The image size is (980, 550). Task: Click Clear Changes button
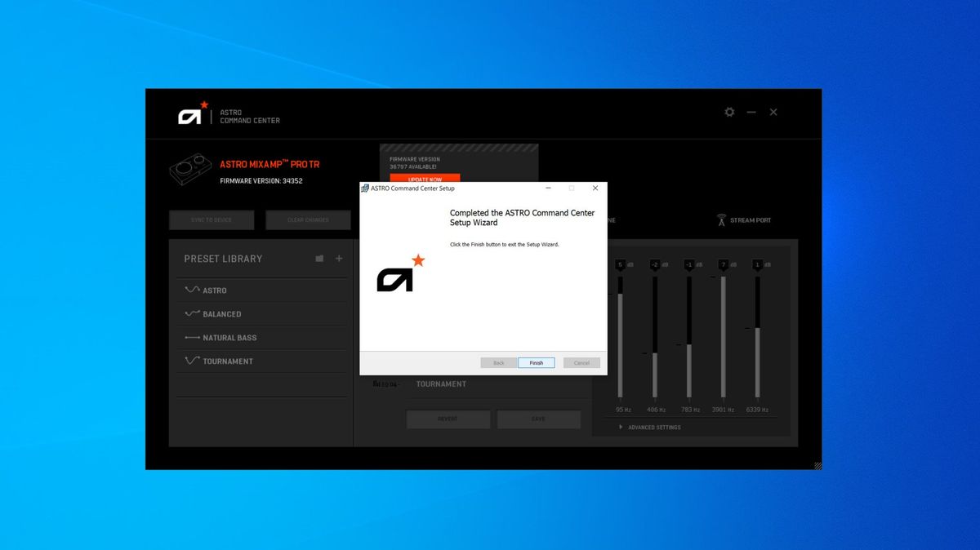point(308,220)
